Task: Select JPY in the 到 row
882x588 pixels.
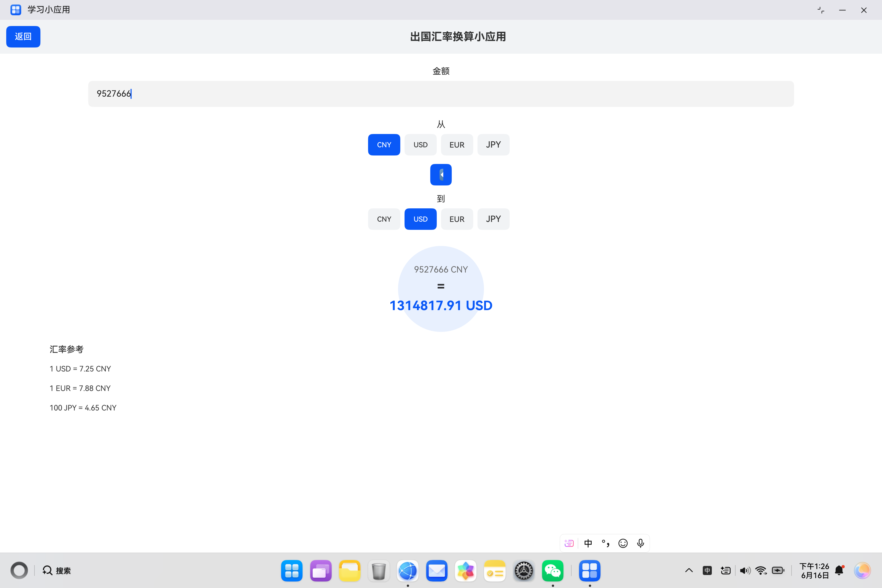Action: point(494,219)
